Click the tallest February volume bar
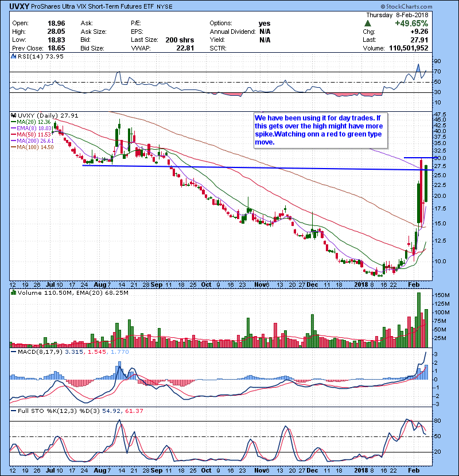 (x=419, y=320)
